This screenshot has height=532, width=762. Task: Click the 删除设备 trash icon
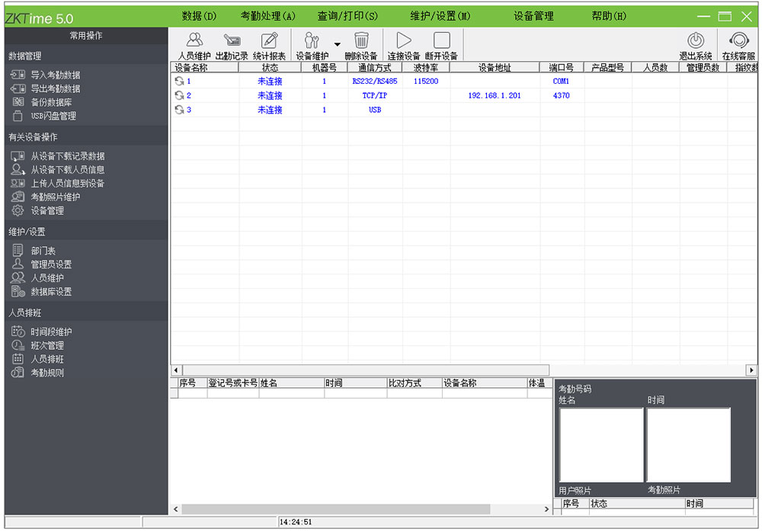[x=361, y=40]
